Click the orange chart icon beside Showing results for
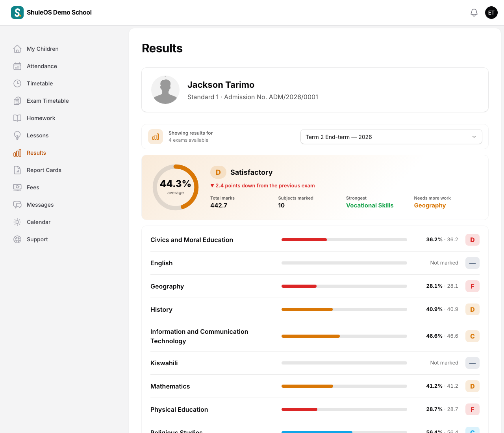 pyautogui.click(x=156, y=137)
